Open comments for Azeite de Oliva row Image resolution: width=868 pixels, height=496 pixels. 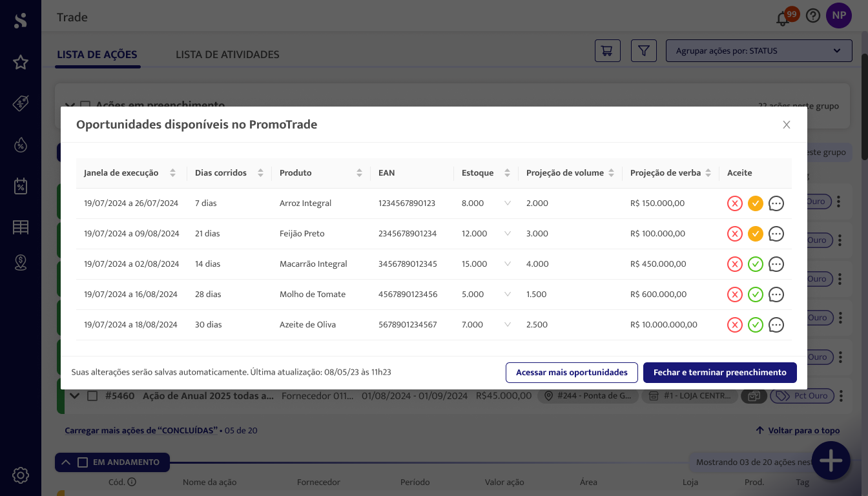776,325
